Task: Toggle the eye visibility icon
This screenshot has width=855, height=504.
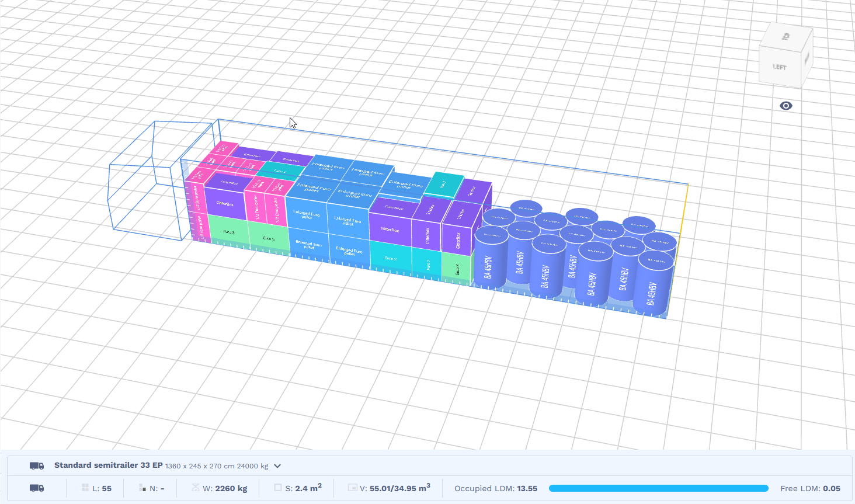Action: [786, 106]
